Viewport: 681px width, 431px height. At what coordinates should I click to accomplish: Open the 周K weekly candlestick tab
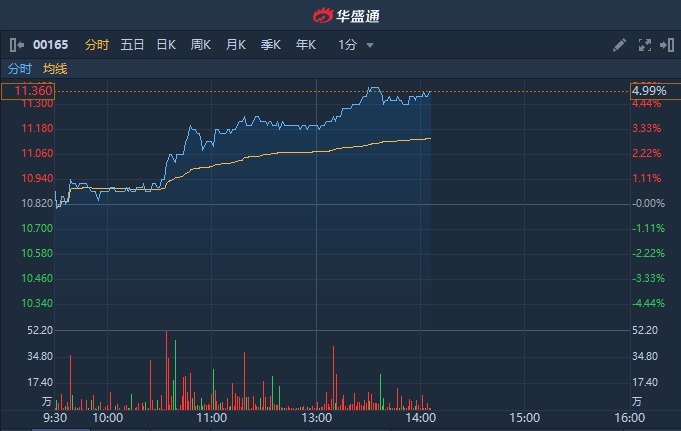tap(201, 45)
